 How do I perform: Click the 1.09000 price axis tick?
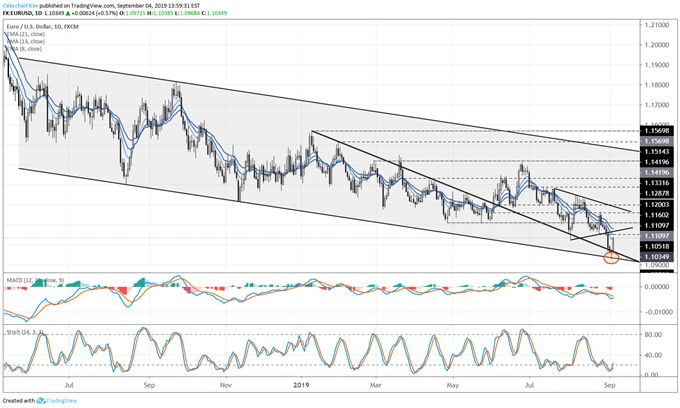[657, 264]
